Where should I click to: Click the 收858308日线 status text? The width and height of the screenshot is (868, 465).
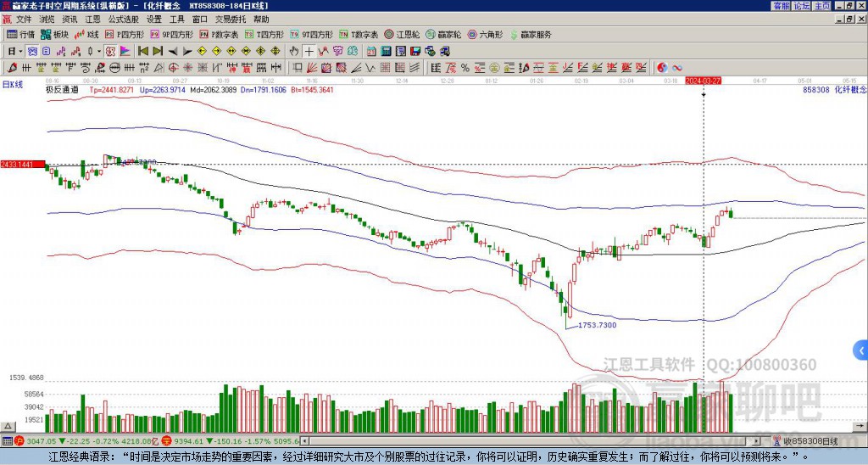810,442
